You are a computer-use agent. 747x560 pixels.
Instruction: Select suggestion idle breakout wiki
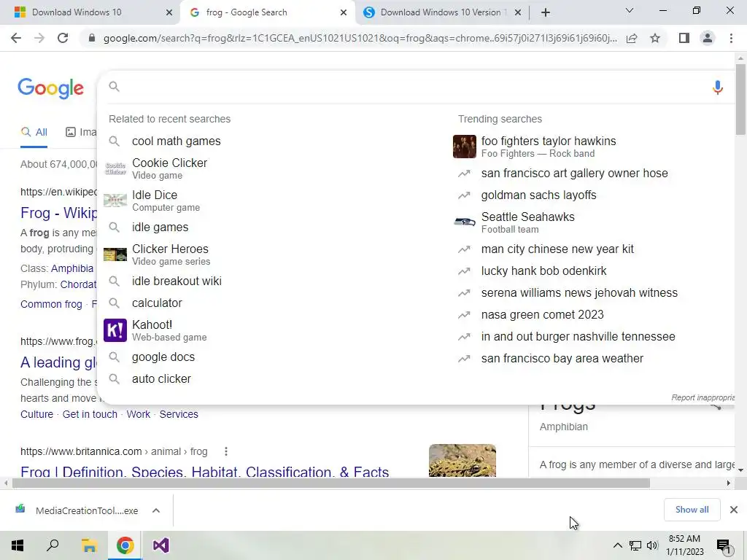[x=177, y=281]
